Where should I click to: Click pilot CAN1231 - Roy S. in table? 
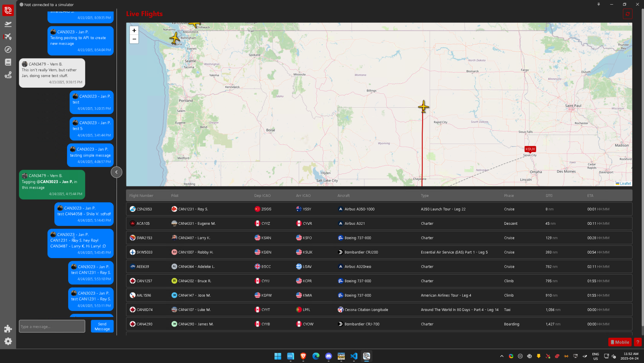[x=190, y=209]
